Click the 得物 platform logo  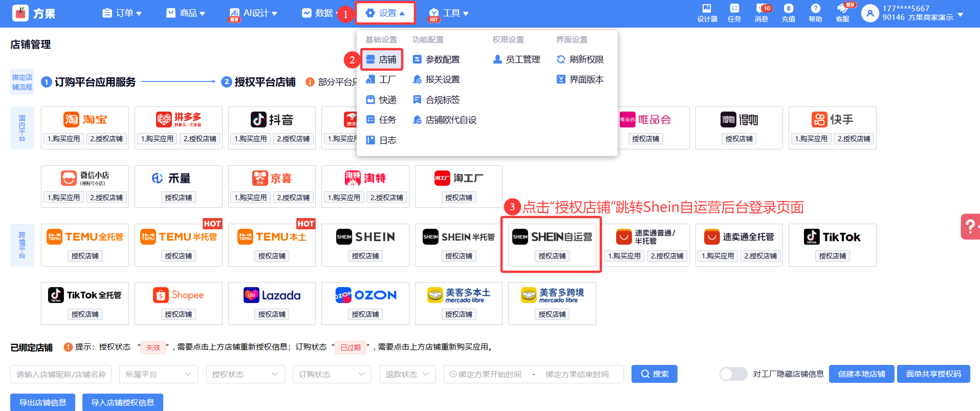click(739, 120)
